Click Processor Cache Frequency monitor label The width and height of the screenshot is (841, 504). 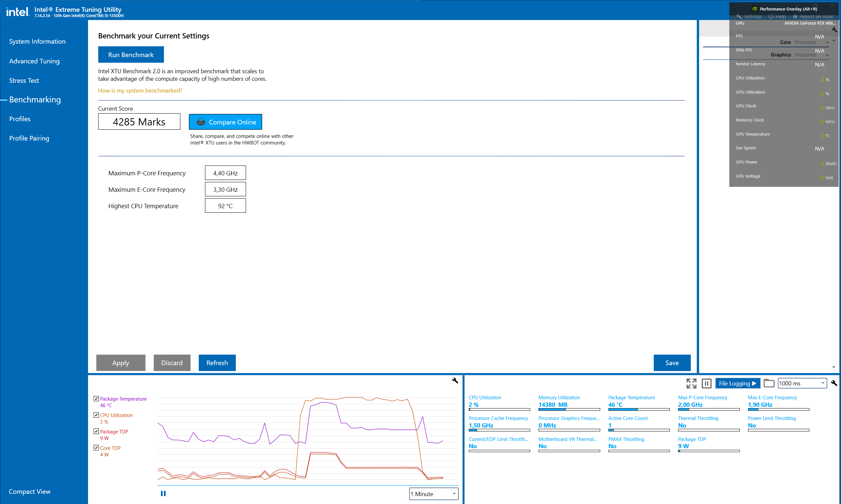tap(498, 418)
